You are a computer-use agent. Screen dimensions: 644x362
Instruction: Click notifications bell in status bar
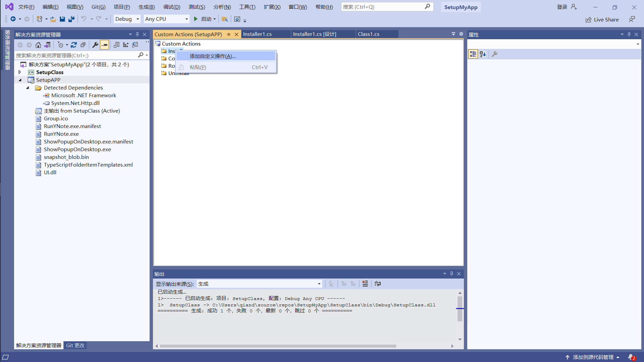[x=631, y=357]
